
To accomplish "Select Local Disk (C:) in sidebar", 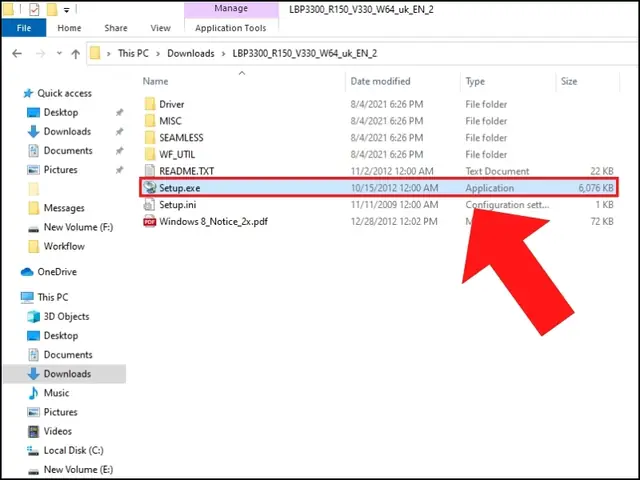I will pos(73,450).
